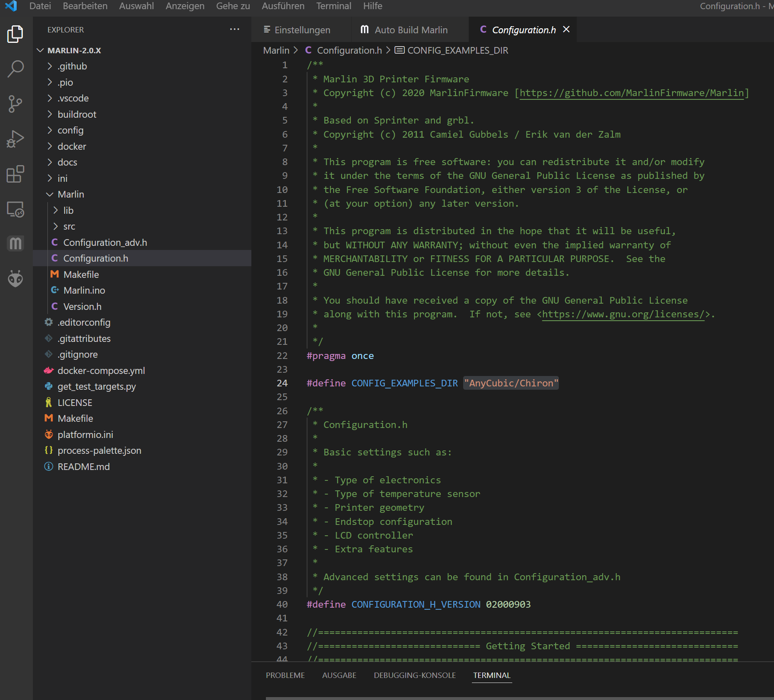
Task: Switch to the Auto Build Marlin tab
Action: click(410, 30)
